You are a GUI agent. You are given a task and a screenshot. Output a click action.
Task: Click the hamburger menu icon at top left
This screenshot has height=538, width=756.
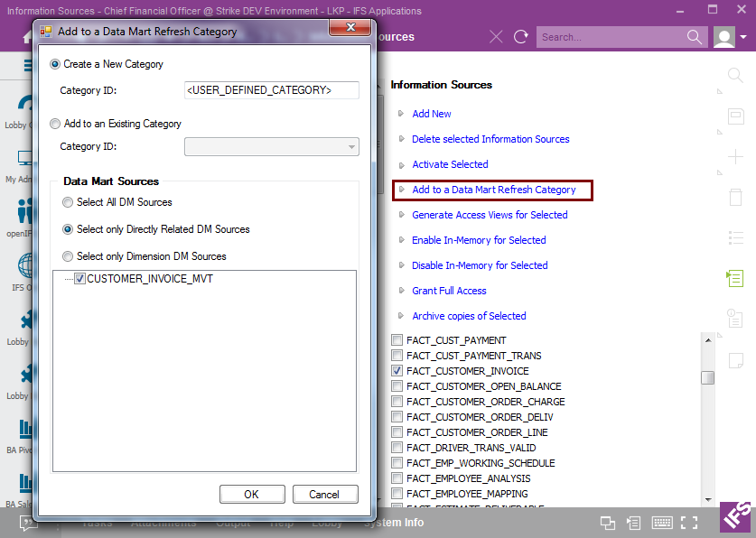28,64
